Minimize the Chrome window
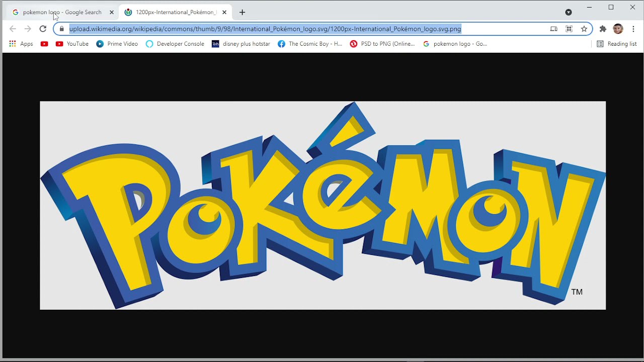Image resolution: width=644 pixels, height=362 pixels. (589, 7)
